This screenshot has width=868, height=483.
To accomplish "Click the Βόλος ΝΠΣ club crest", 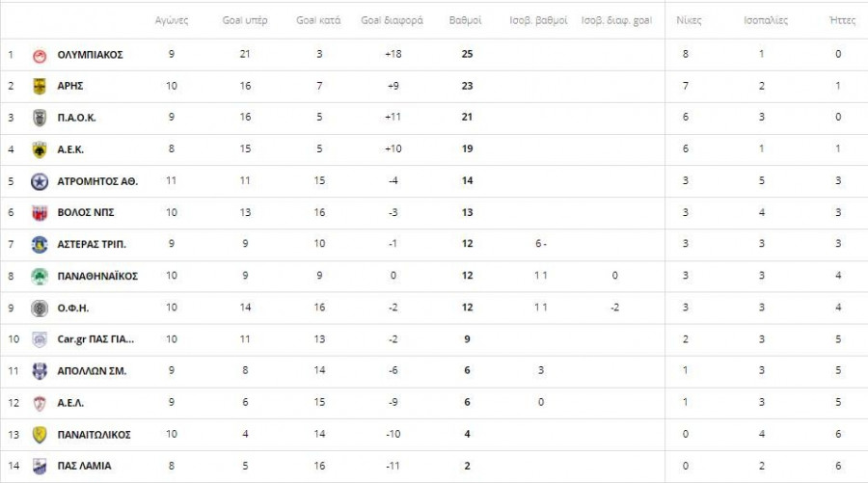I will point(40,213).
